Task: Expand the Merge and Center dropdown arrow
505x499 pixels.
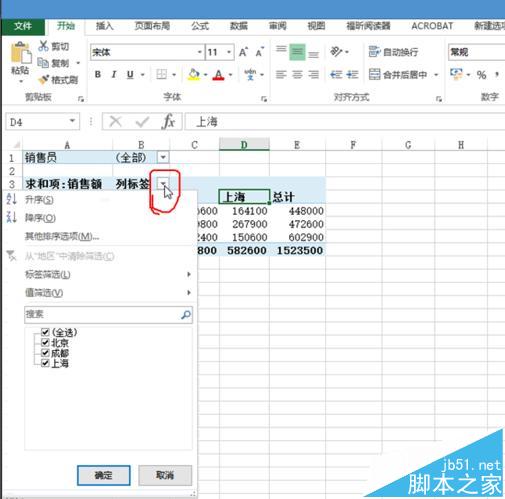Action: click(x=436, y=75)
